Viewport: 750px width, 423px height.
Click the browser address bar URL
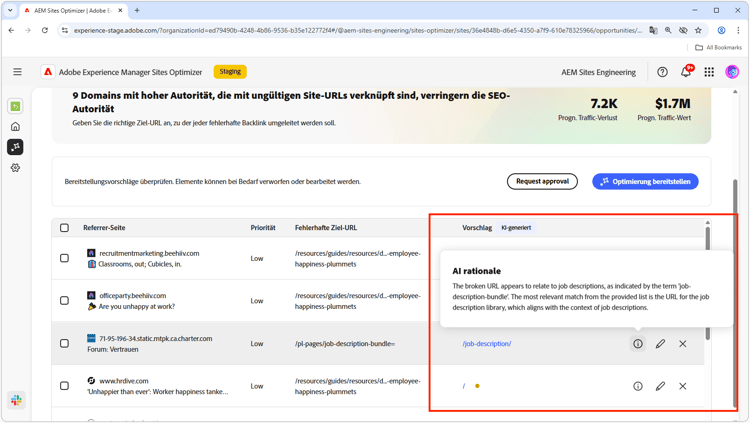tap(357, 30)
